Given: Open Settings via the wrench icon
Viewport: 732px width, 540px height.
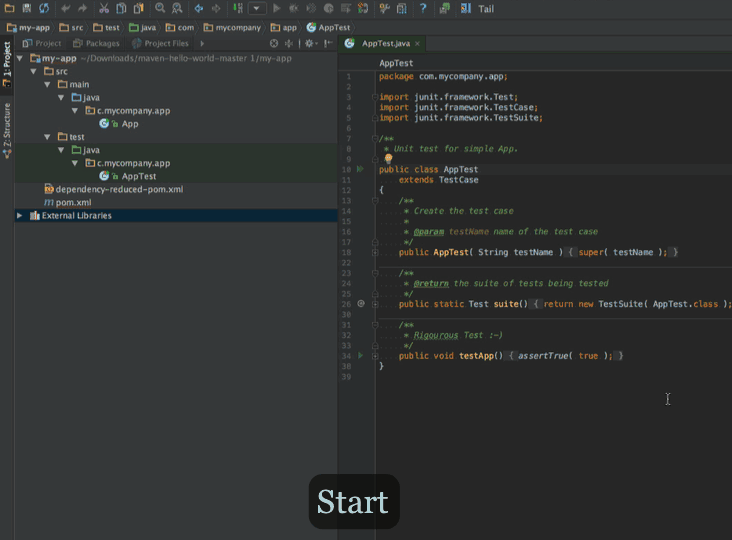Looking at the screenshot, I should click(384, 8).
